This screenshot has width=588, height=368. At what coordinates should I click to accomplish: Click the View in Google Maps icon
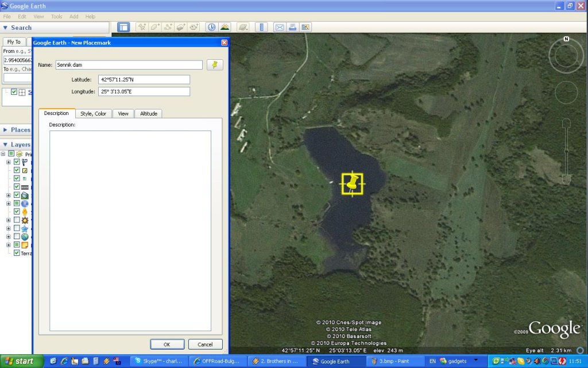pos(305,27)
